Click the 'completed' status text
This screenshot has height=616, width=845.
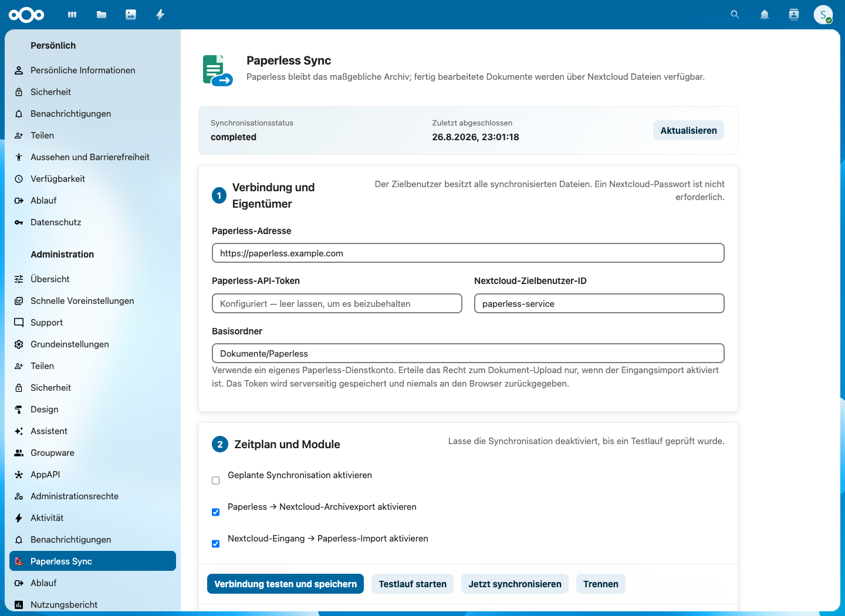[234, 137]
